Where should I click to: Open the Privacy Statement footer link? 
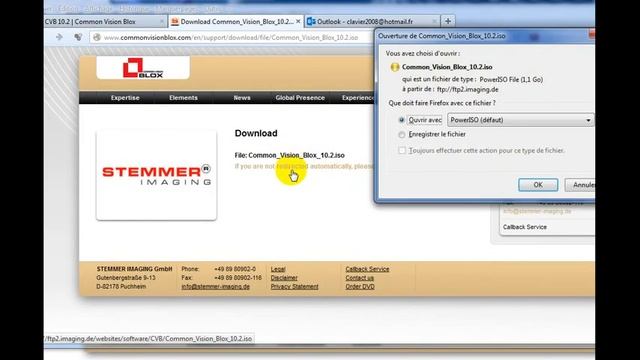tap(294, 287)
